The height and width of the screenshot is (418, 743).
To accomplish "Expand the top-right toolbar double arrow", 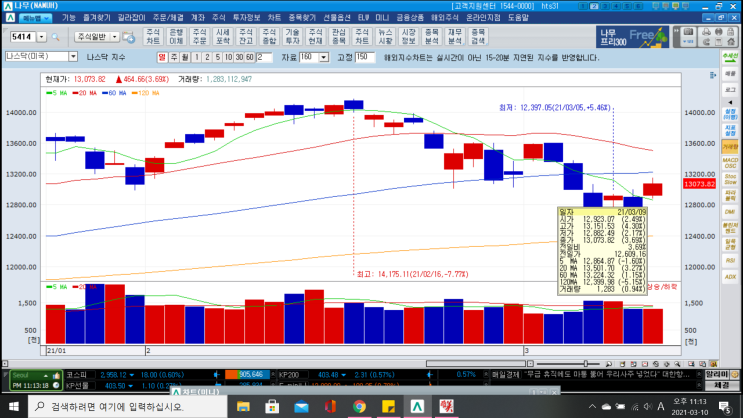I will pos(677,31).
